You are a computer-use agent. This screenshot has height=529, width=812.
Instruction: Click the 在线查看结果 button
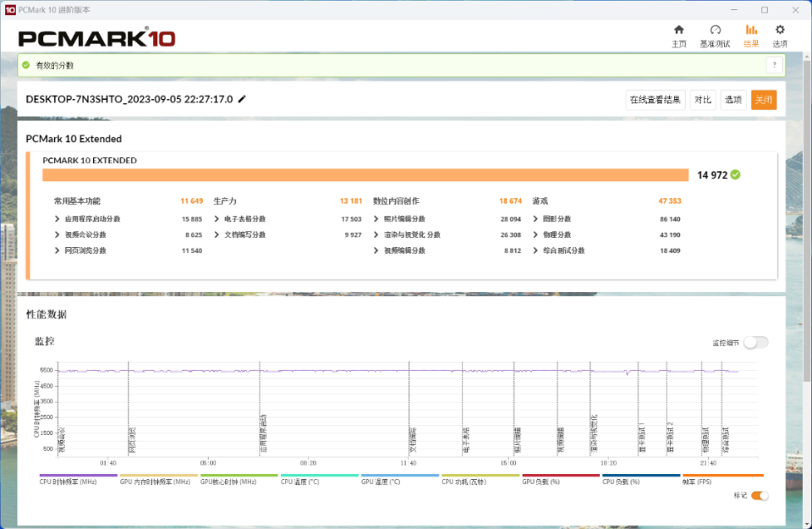(x=655, y=100)
